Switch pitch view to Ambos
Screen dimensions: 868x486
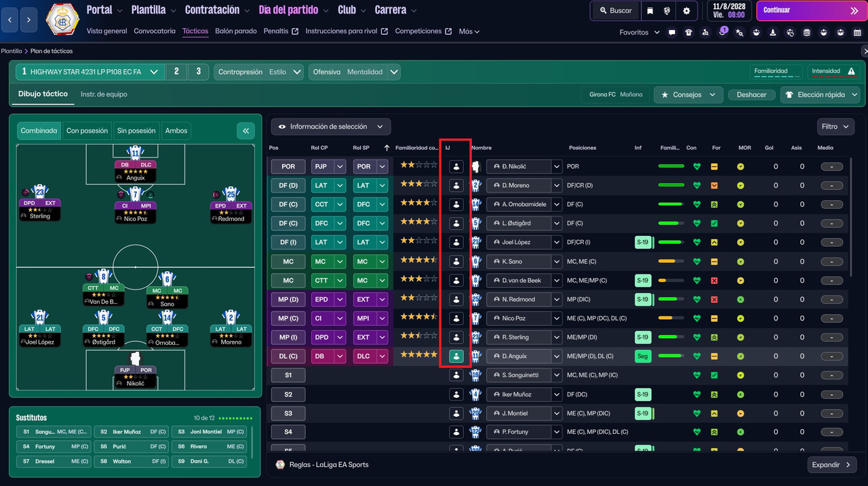tap(176, 131)
